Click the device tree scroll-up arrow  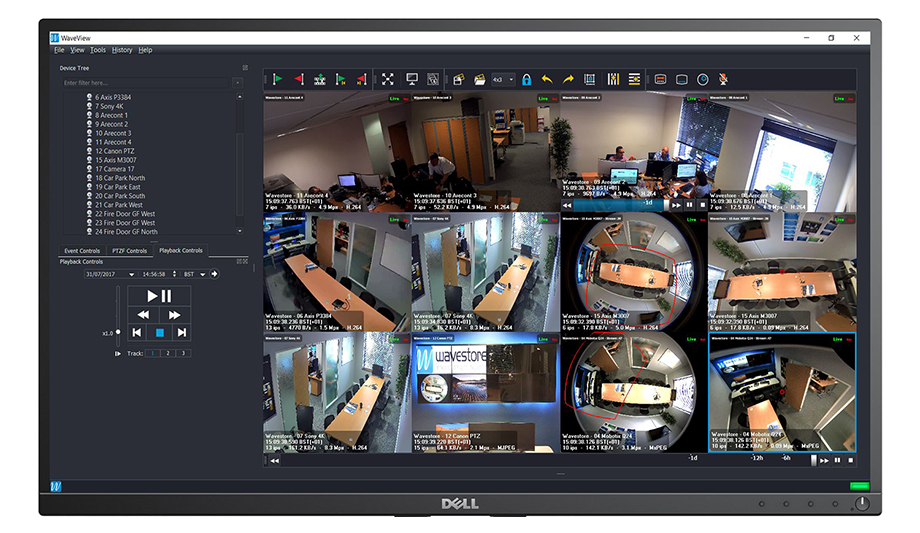(239, 96)
